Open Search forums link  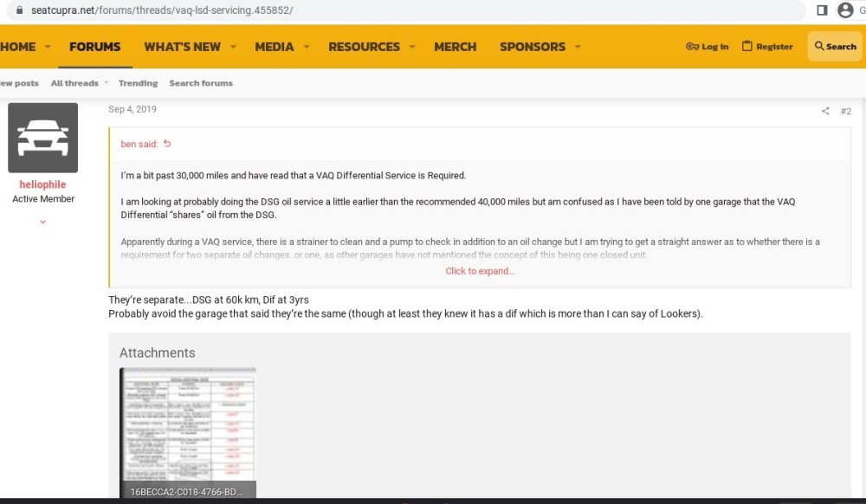pyautogui.click(x=201, y=83)
